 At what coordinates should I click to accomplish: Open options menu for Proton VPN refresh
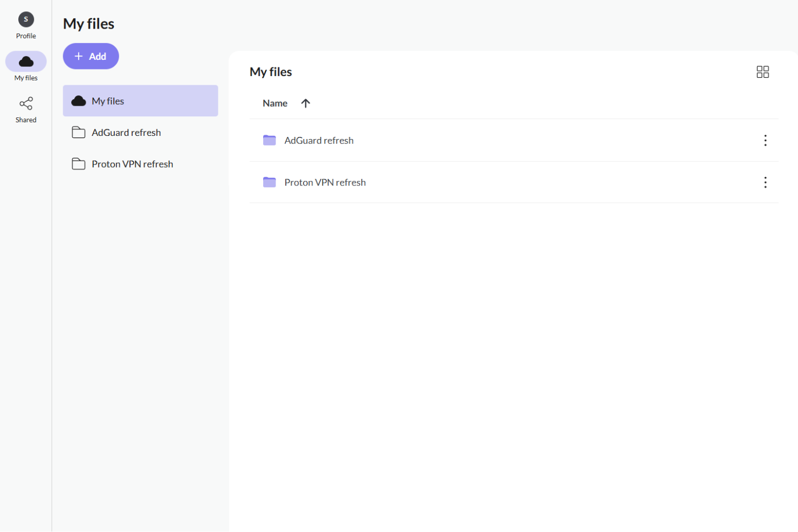point(765,182)
